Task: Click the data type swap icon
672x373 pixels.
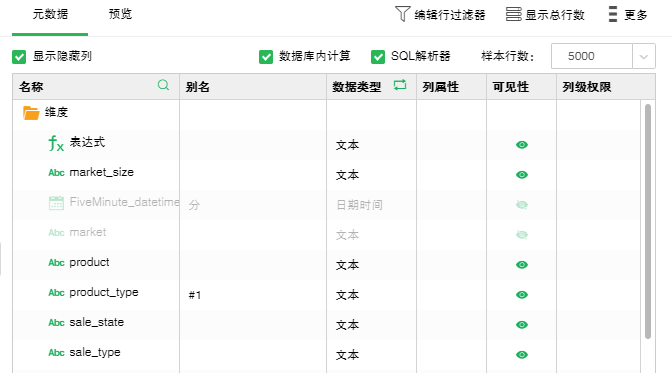Action: point(400,85)
